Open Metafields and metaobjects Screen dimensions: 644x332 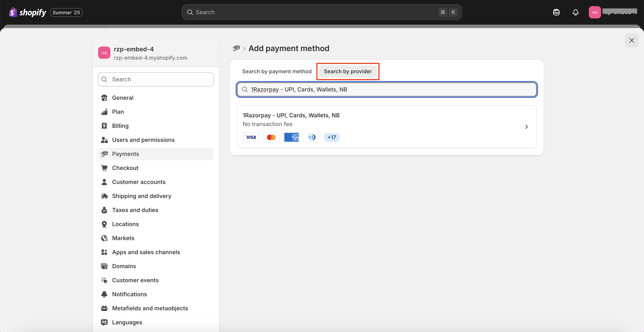[156, 308]
